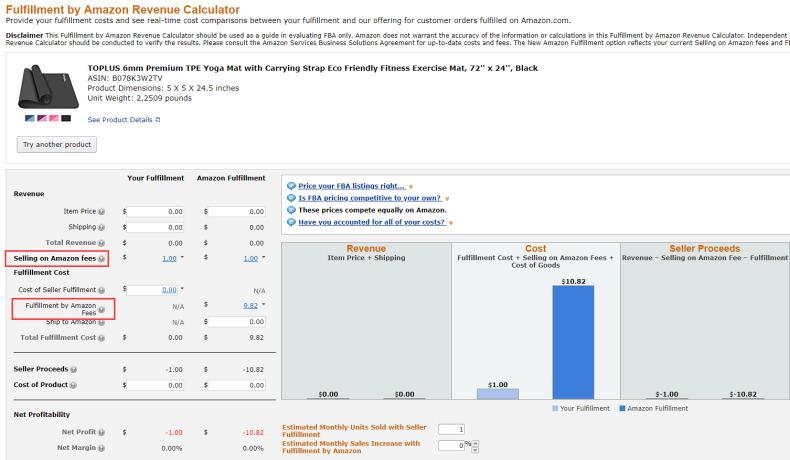Click the Estimated Monthly Sales Increase percent field
This screenshot has width=790, height=460.
pyautogui.click(x=451, y=445)
